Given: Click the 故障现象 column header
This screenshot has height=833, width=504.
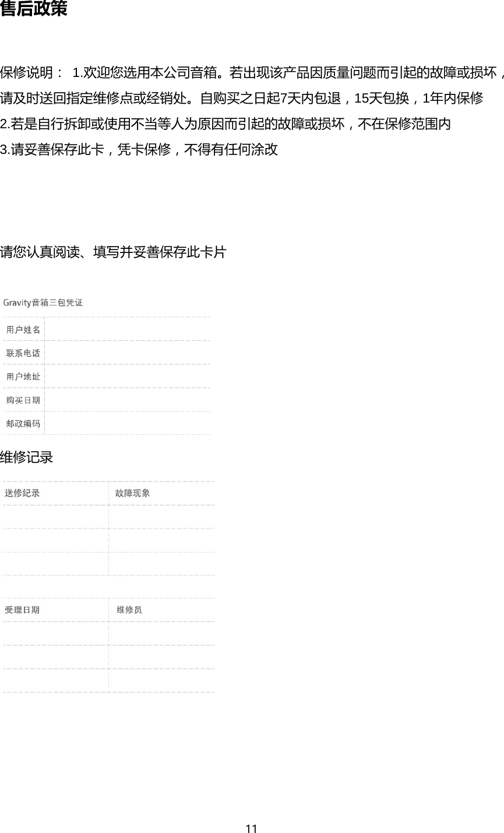Looking at the screenshot, I should [129, 491].
